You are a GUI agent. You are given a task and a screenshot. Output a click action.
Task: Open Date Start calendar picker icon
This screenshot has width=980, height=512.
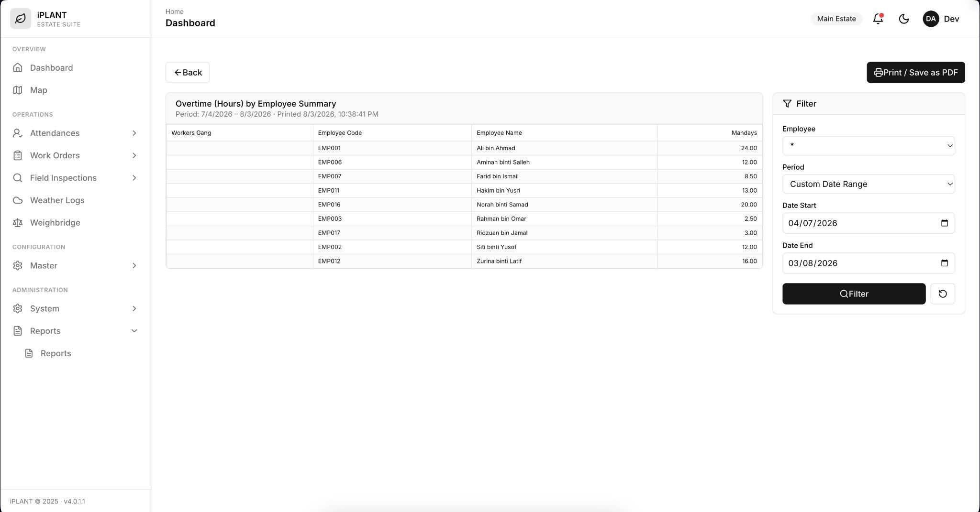pos(945,223)
